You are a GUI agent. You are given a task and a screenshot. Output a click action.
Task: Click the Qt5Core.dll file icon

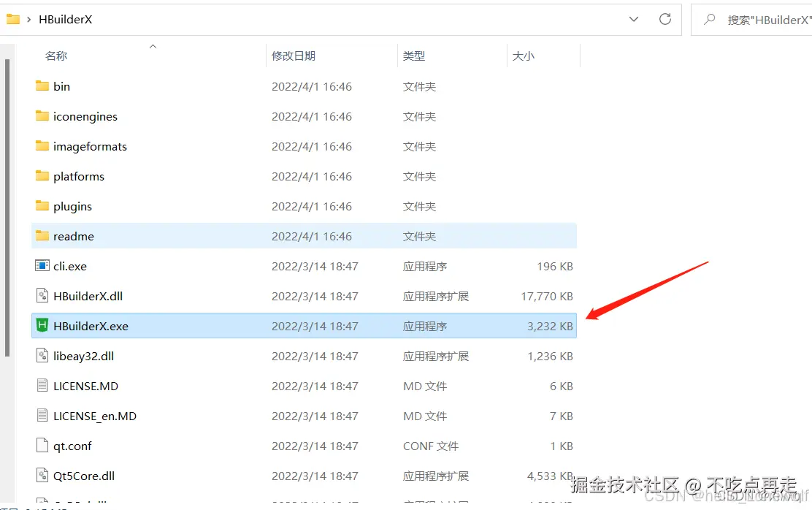(x=42, y=475)
